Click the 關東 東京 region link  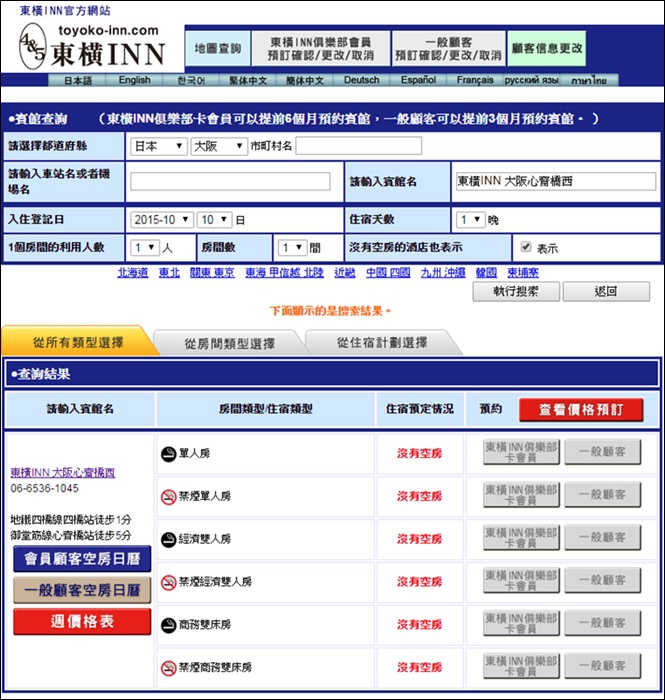coord(212,272)
